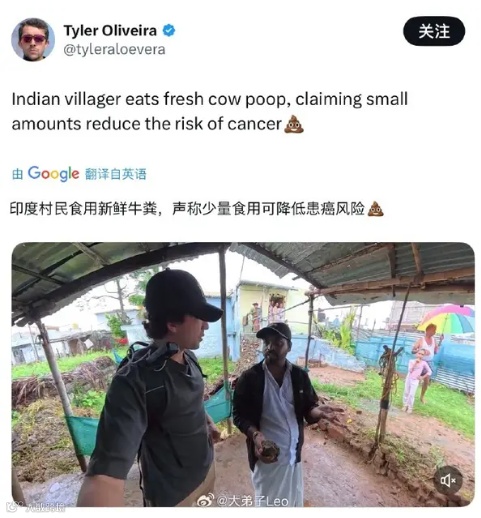Play the embedded video
Image resolution: width=481 pixels, height=518 pixels.
pos(243,374)
